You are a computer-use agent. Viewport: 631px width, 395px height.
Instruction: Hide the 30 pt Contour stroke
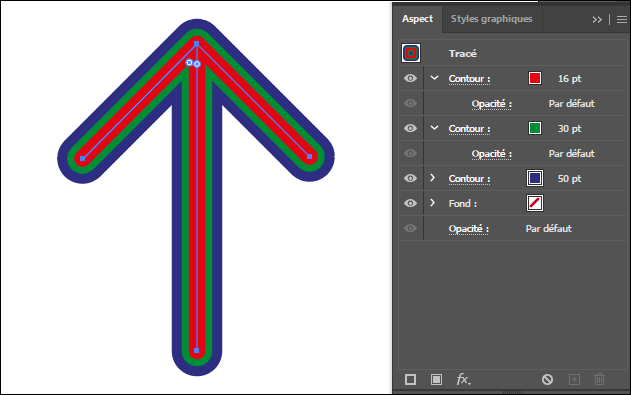pos(410,128)
